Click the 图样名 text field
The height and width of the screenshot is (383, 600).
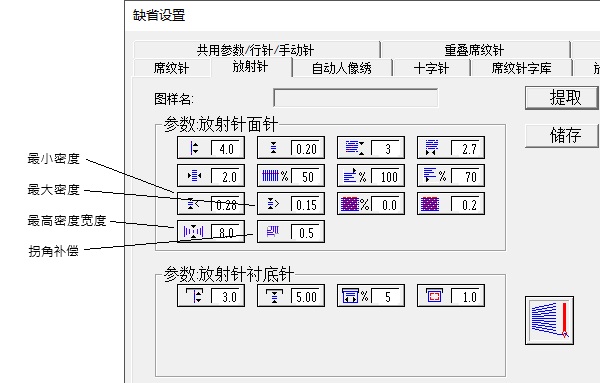356,98
